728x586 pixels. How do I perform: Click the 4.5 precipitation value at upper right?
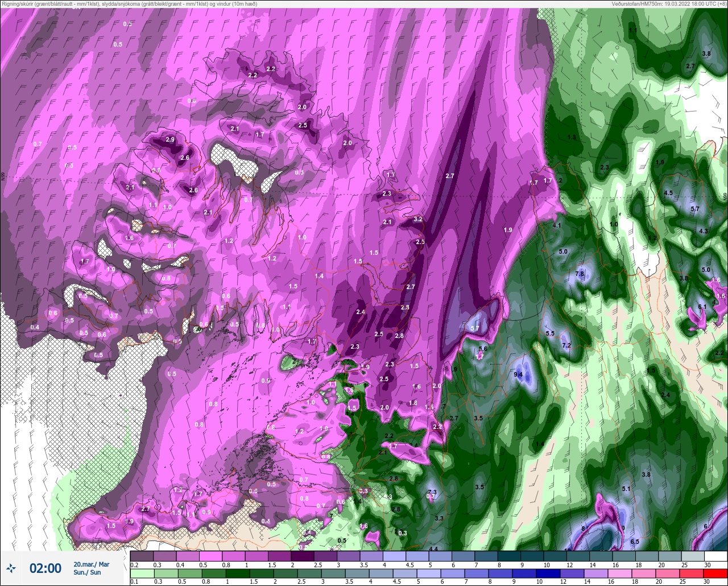[668, 193]
